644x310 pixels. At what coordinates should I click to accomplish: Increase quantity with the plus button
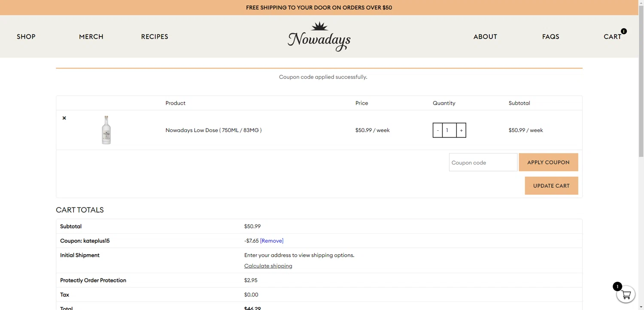click(x=461, y=130)
